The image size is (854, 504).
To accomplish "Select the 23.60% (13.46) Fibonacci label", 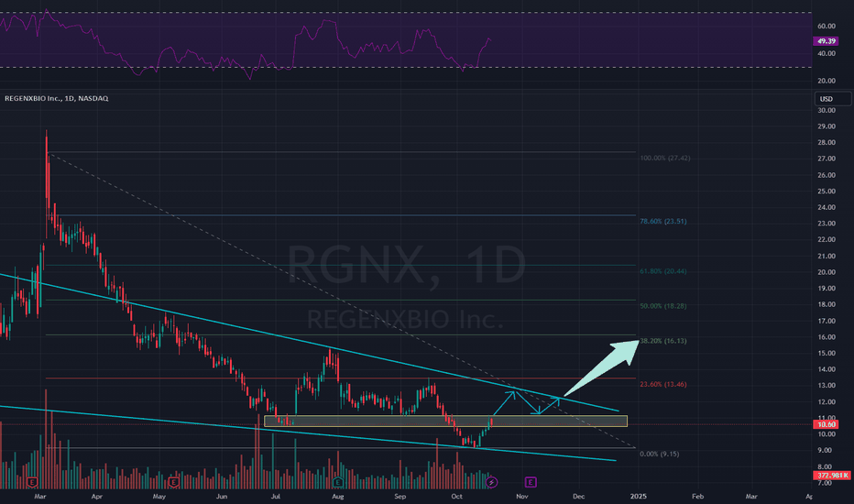I will (662, 384).
